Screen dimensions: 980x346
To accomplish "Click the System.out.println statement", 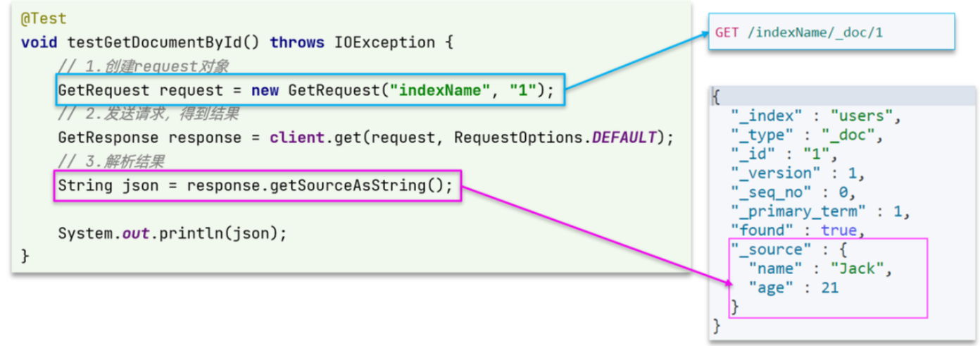I will coord(172,234).
